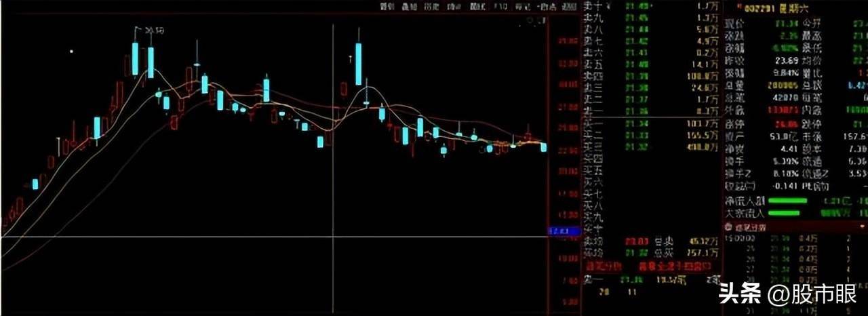Image resolution: width=868 pixels, height=316 pixels.
Task: Click the 总卖 total 45.12万
Action: coord(703,241)
